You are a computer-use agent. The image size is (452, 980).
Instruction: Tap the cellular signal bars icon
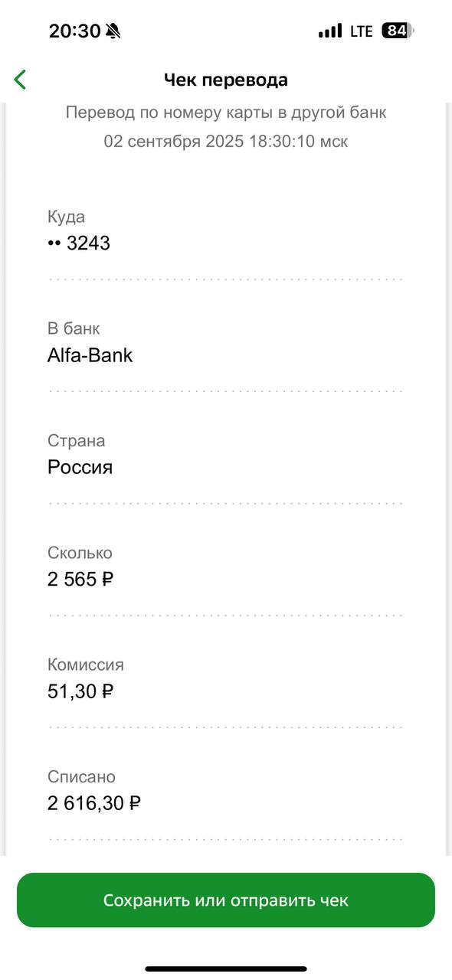click(330, 31)
